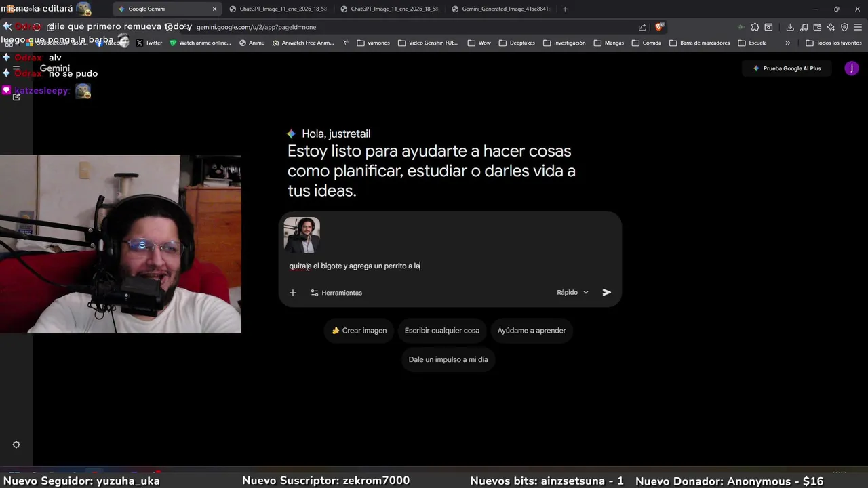Open the browser downloads icon
The image size is (868, 488).
[x=790, y=27]
